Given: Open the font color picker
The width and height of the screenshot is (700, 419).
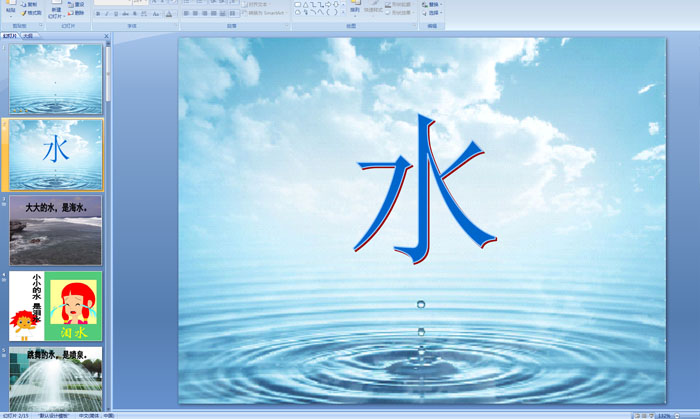Looking at the screenshot, I should [169, 14].
